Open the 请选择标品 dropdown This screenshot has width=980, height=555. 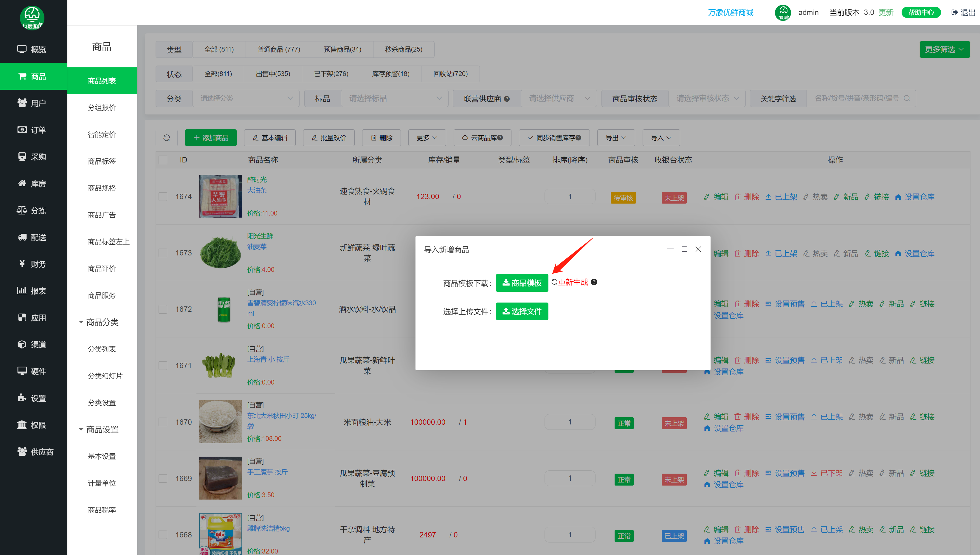[395, 98]
